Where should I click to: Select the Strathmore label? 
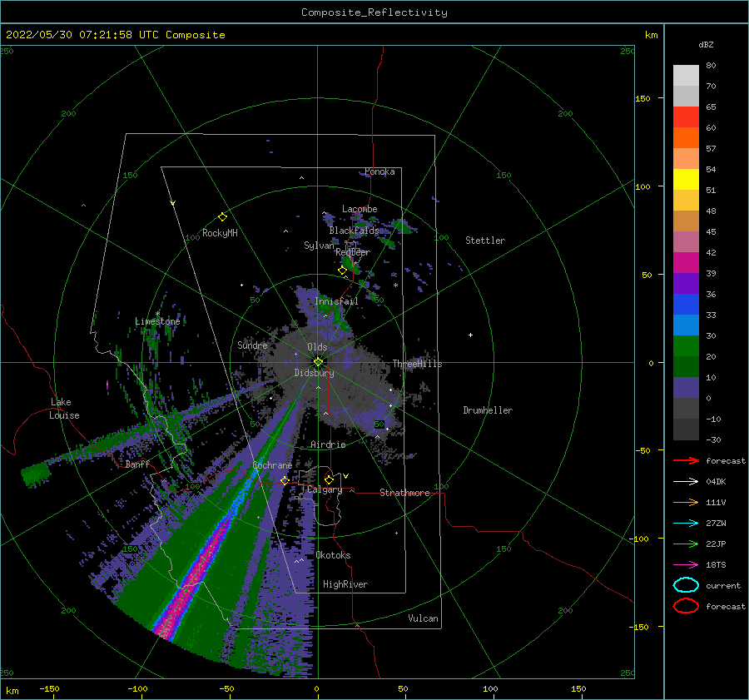pos(404,493)
